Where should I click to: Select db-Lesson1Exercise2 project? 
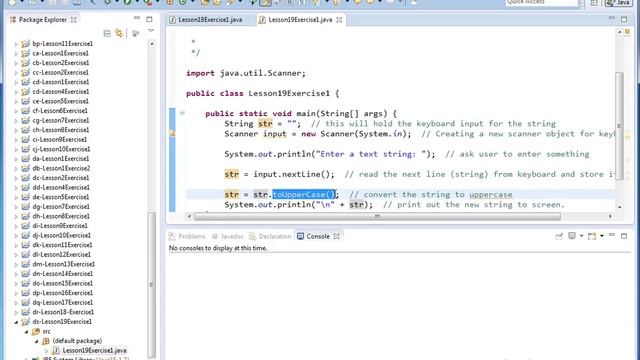61,168
